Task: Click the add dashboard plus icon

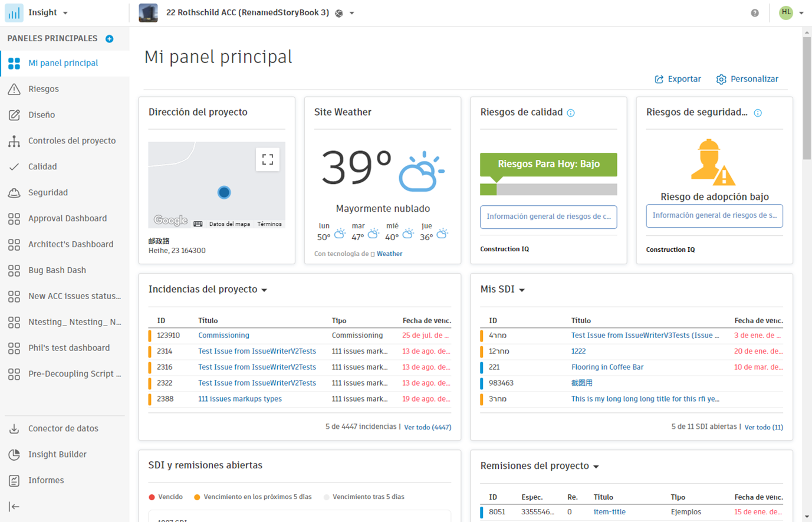Action: coord(109,39)
